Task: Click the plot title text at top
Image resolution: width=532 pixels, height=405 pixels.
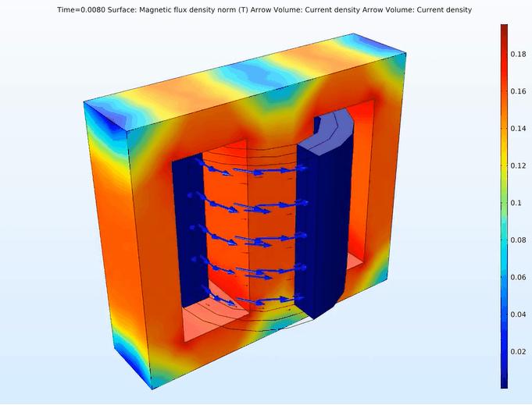Action: pyautogui.click(x=266, y=9)
